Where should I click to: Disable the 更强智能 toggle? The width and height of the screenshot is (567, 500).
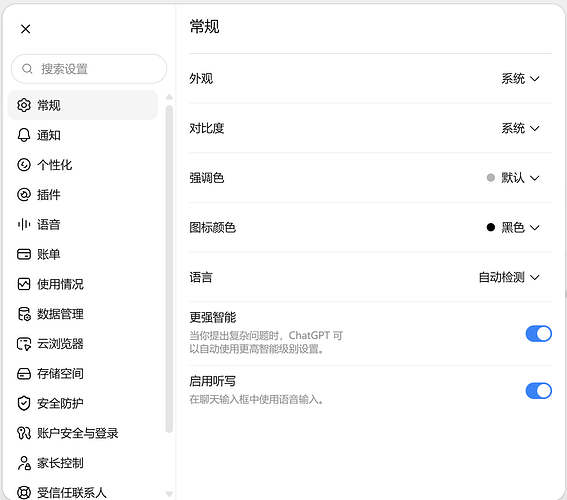(538, 333)
